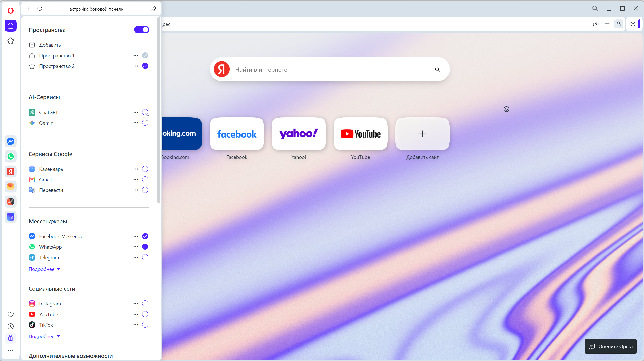Image resolution: width=644 pixels, height=361 pixels.
Task: Open Easy Setup sliders icon
Action: (x=607, y=24)
